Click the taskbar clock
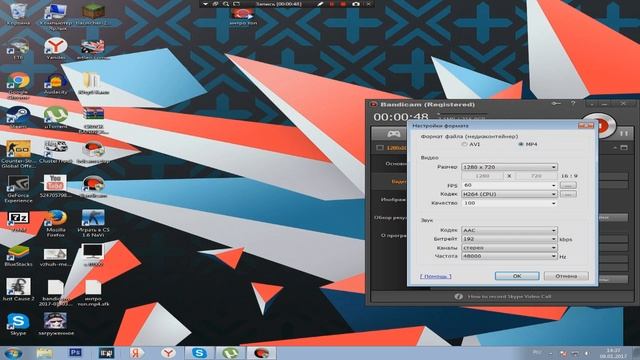640x360 pixels. (613, 353)
